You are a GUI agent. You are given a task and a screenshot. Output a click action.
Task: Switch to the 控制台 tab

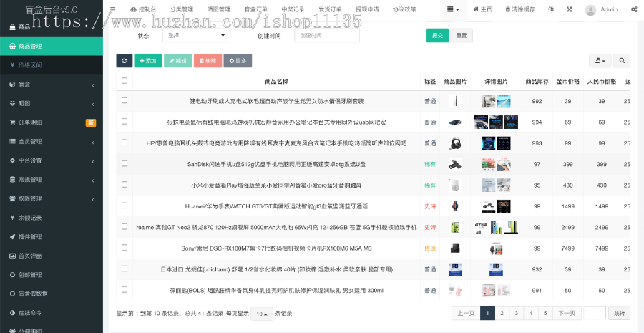click(143, 9)
